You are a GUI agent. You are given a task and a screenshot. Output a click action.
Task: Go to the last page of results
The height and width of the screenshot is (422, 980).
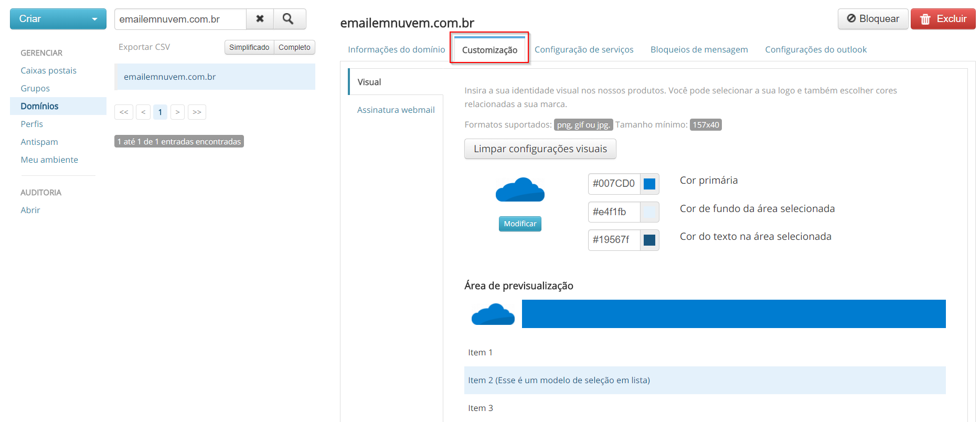[197, 112]
